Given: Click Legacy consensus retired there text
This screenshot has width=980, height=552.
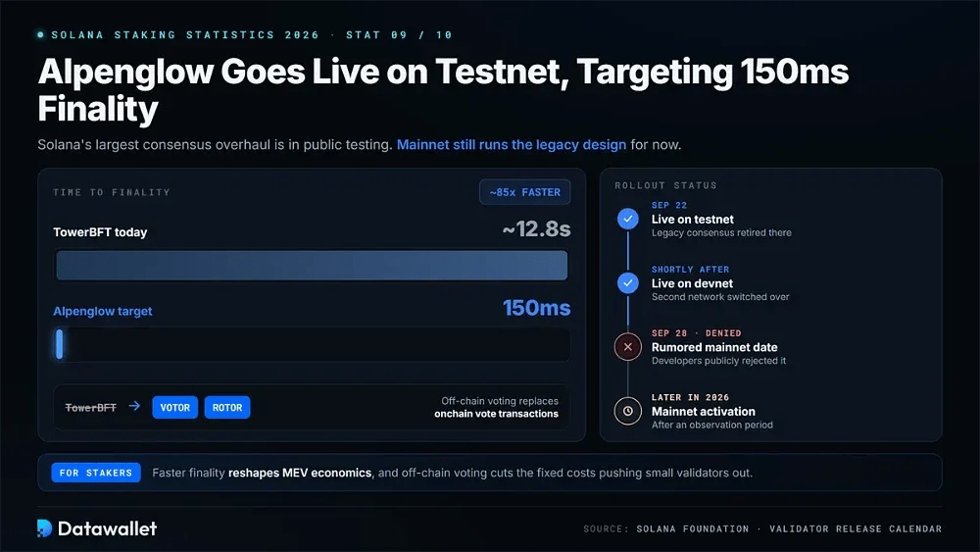Looking at the screenshot, I should [721, 233].
